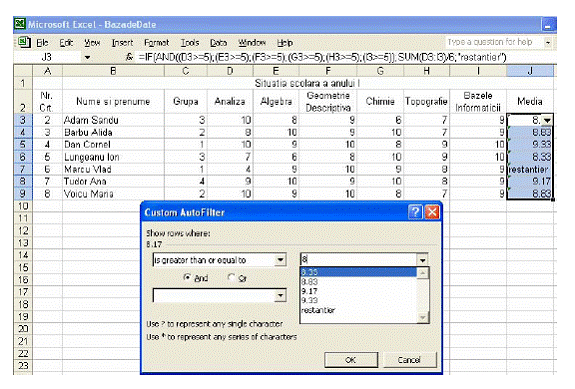Open the second comparison operator dropdown
The image size is (575, 389).
coord(280,295)
